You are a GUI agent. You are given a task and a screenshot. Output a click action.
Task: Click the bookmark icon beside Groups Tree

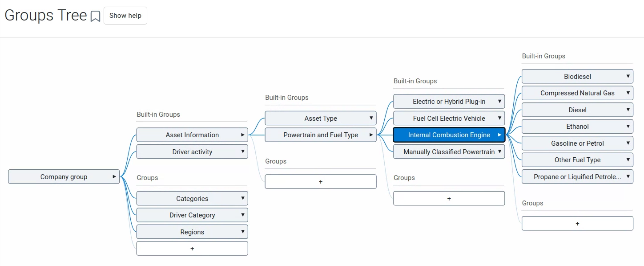(x=95, y=16)
